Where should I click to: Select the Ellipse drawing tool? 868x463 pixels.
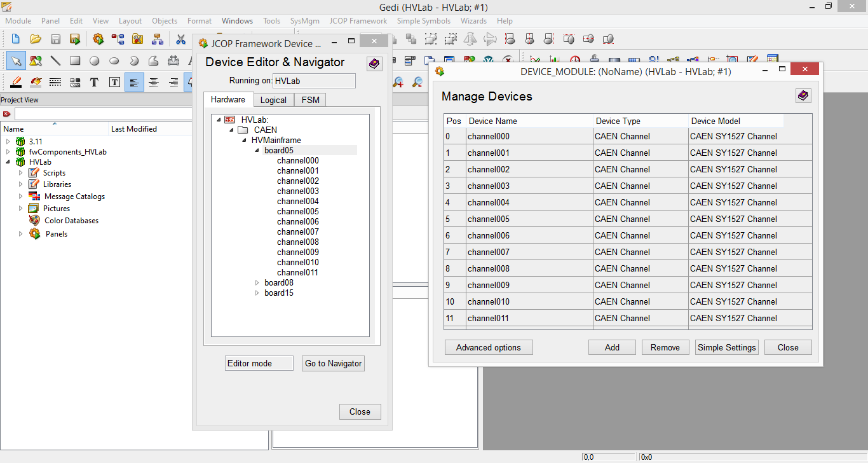(x=114, y=61)
